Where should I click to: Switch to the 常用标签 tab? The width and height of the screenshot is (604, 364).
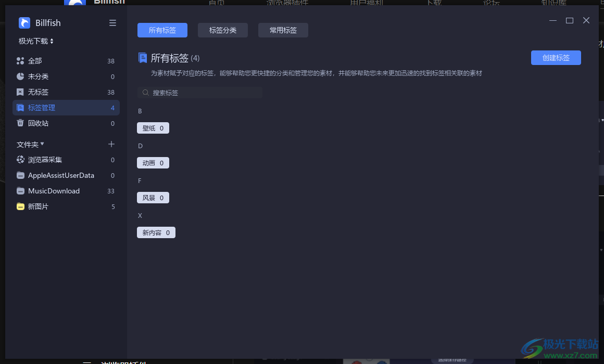[x=283, y=30]
